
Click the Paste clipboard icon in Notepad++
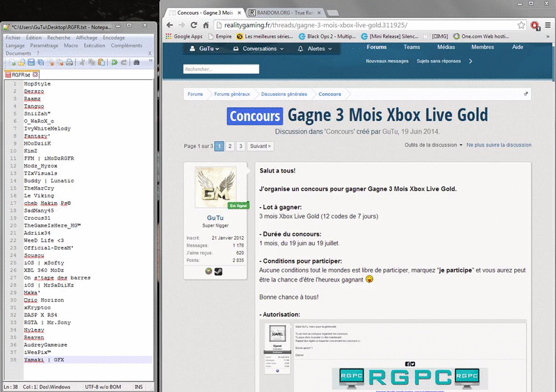pyautogui.click(x=101, y=63)
